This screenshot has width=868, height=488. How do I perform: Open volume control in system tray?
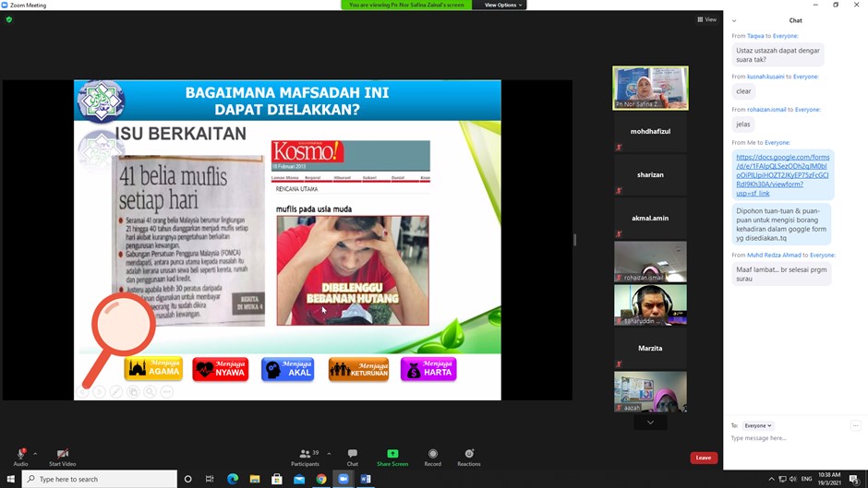coord(793,479)
